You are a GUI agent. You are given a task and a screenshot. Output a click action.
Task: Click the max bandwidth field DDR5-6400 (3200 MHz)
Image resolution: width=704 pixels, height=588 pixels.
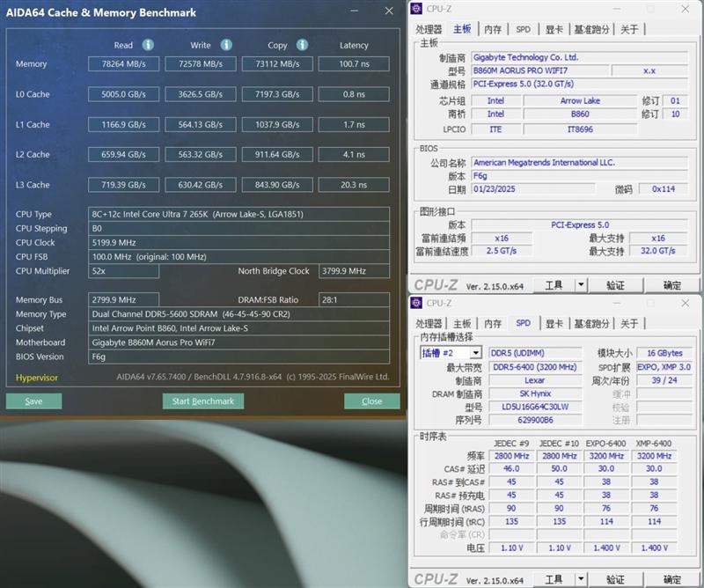[x=535, y=367]
